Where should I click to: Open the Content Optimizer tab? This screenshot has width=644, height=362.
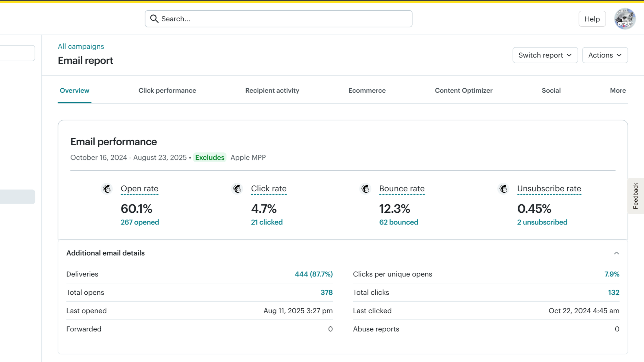pyautogui.click(x=464, y=90)
